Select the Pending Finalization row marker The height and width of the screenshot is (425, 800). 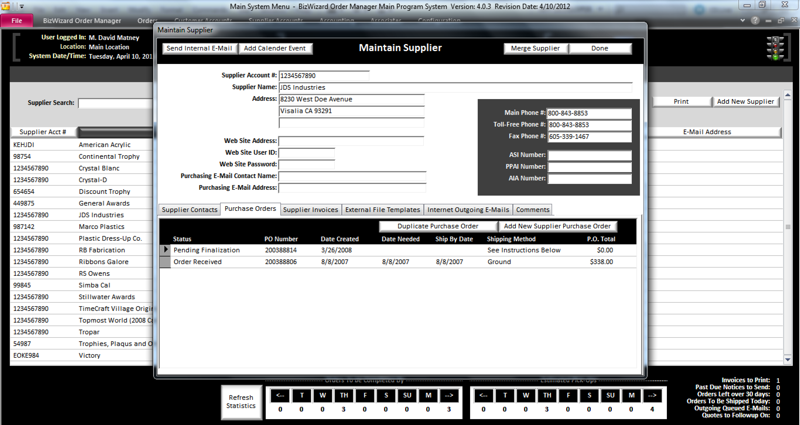[x=166, y=249]
